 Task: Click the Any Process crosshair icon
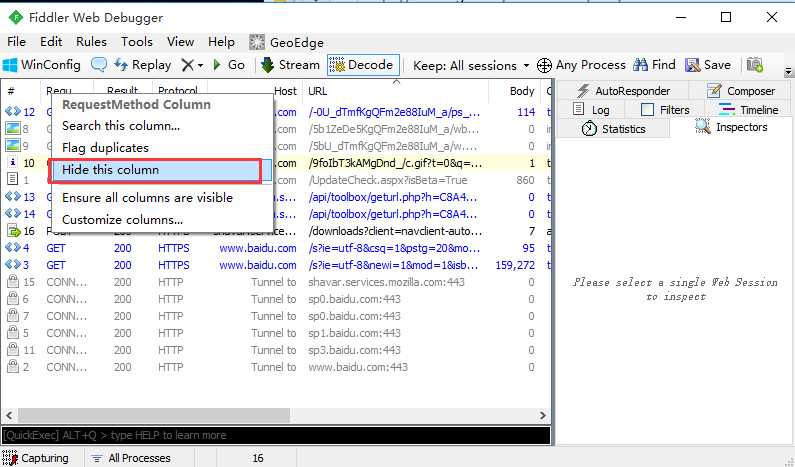click(544, 65)
